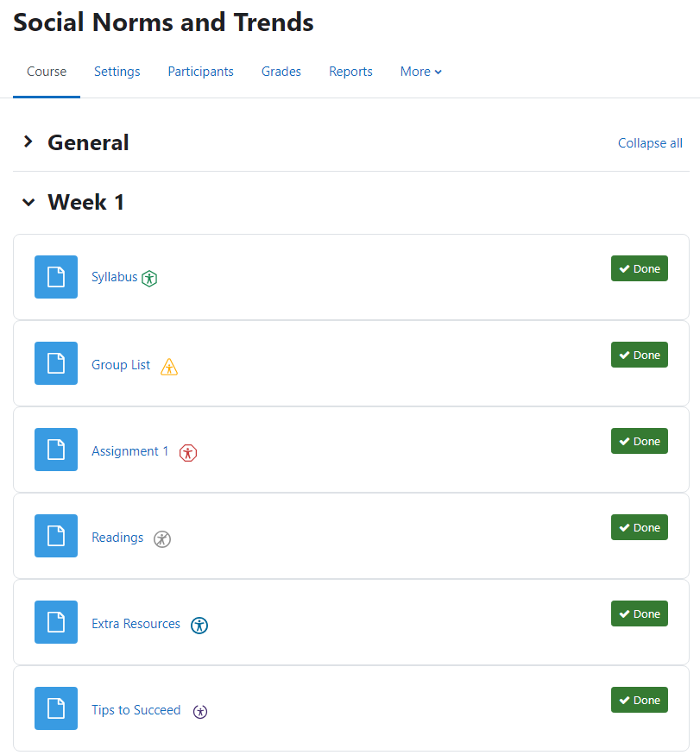Click the Collapse all link
The image size is (700, 755).
pos(650,143)
